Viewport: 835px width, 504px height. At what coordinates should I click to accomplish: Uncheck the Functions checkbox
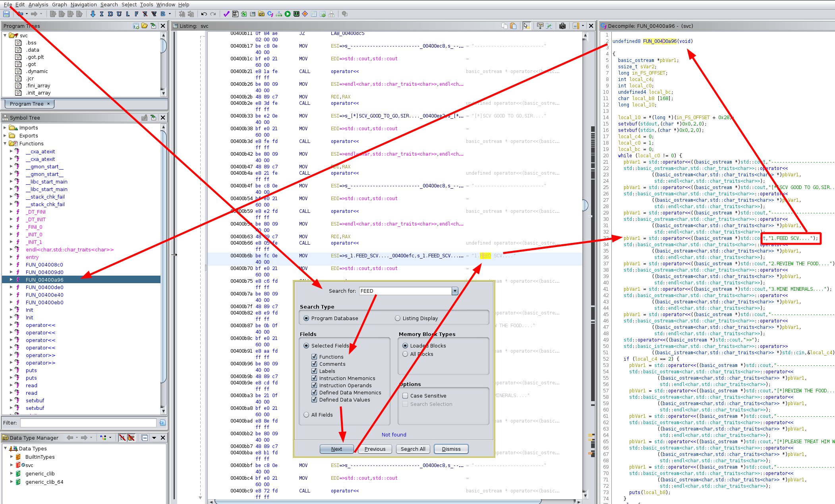[314, 357]
